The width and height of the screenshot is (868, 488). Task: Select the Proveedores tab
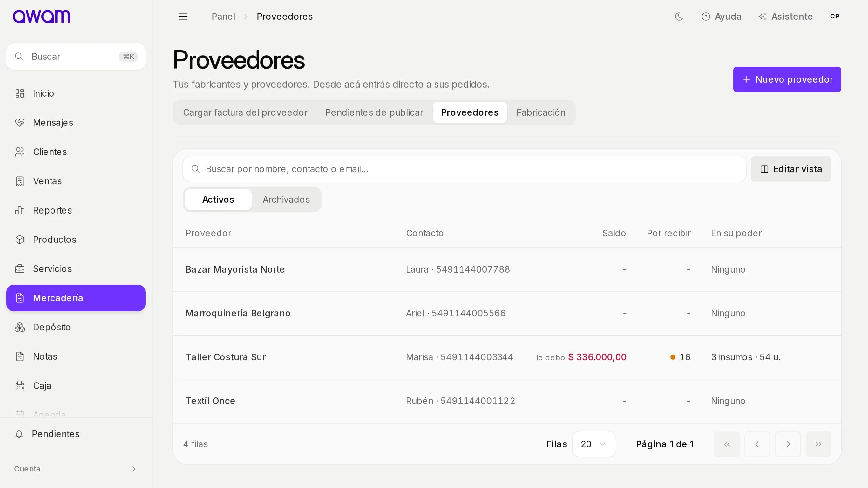click(470, 112)
